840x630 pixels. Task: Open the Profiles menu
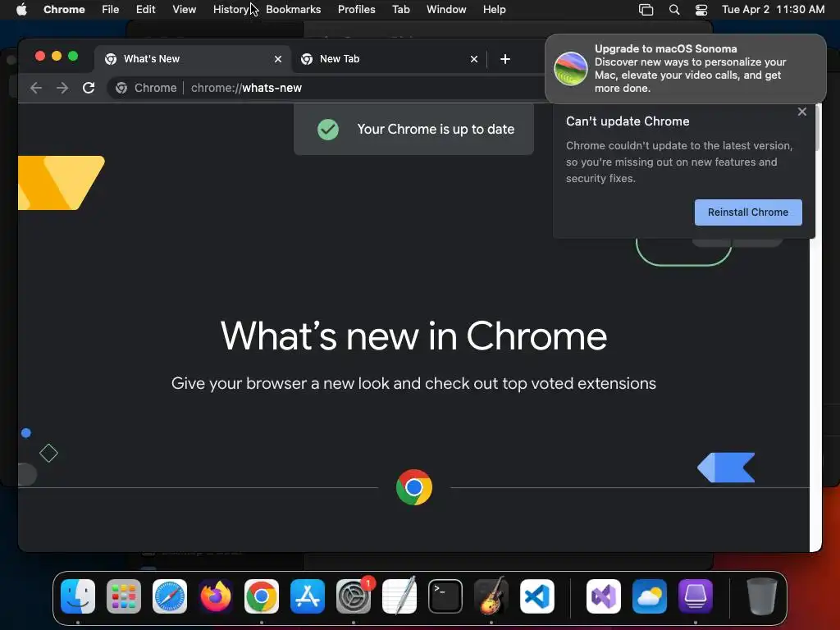(x=356, y=9)
